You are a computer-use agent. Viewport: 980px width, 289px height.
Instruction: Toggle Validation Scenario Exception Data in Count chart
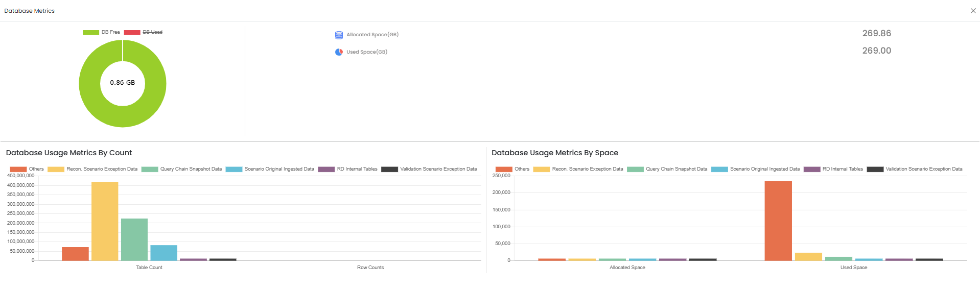coord(429,169)
